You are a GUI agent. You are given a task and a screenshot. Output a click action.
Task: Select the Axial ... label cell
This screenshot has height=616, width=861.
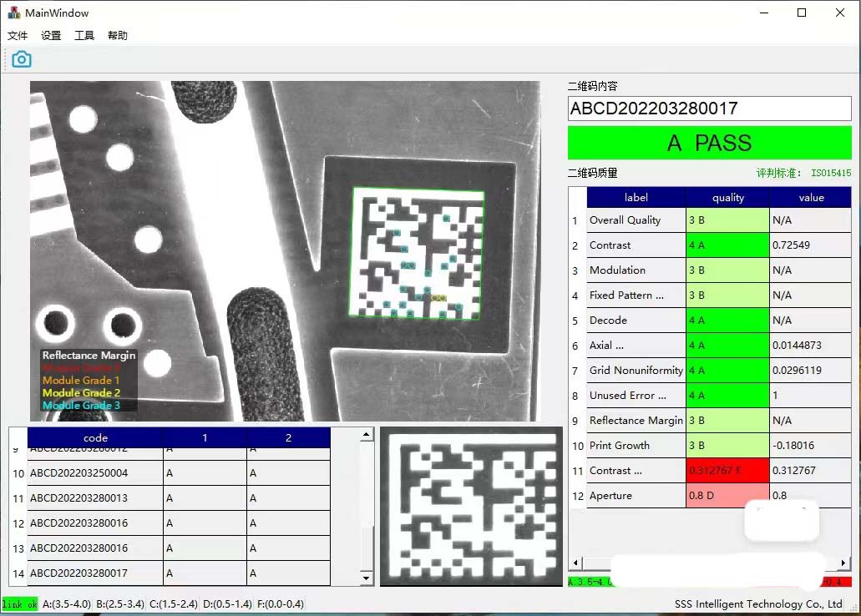click(636, 346)
